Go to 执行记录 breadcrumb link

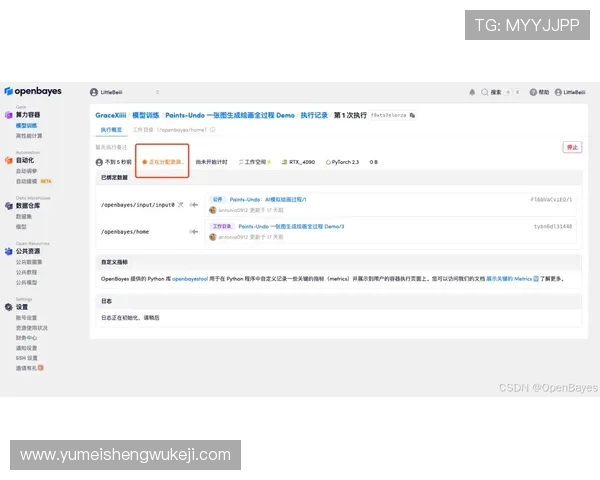tap(314, 115)
